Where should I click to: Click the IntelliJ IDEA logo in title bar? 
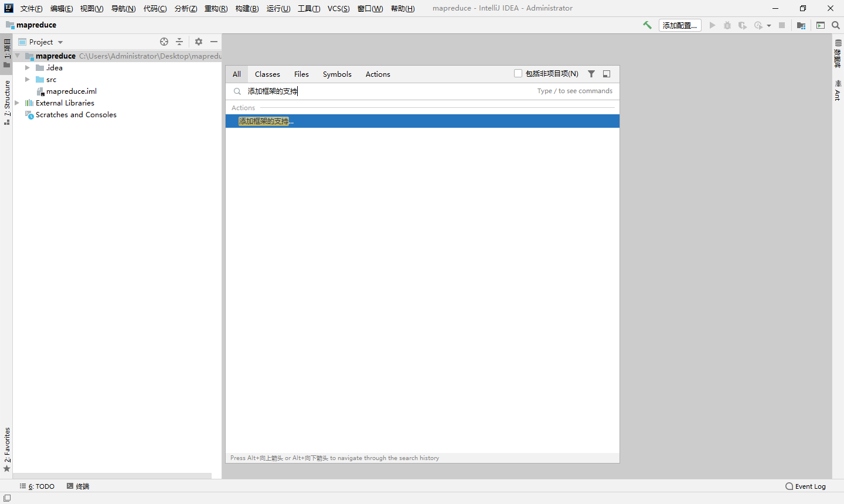click(8, 8)
